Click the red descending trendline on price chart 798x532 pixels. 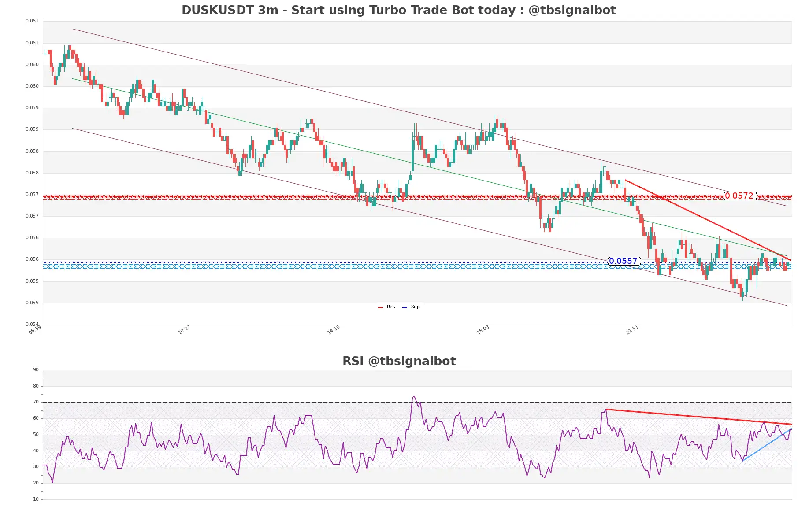pyautogui.click(x=707, y=220)
